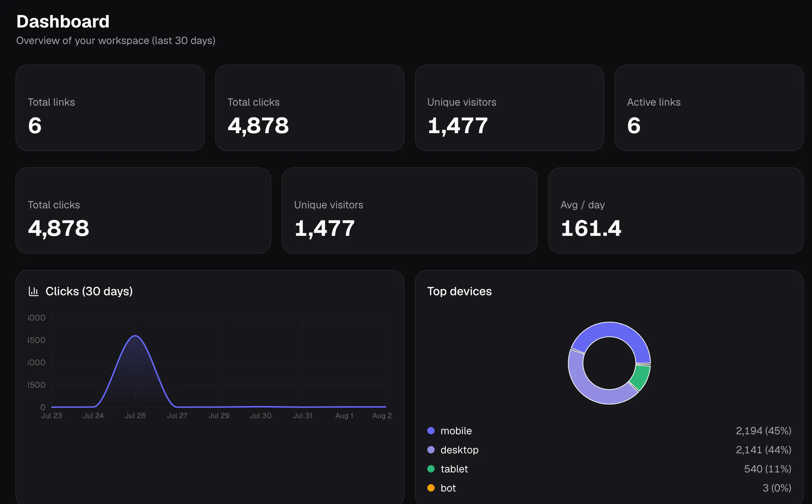Click the Jul 24 axis label
The width and height of the screenshot is (812, 504).
pyautogui.click(x=93, y=416)
